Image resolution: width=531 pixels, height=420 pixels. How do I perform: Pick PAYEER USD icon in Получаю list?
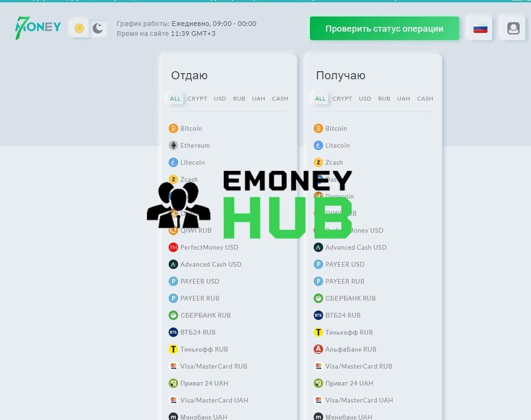tap(318, 264)
